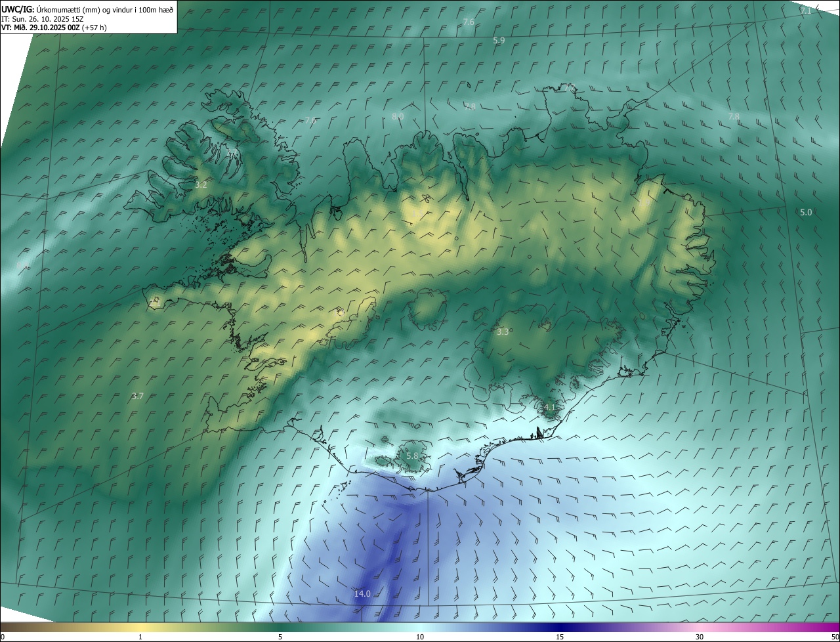Click the colour scale tick label 1
840x642 pixels.
click(x=140, y=637)
